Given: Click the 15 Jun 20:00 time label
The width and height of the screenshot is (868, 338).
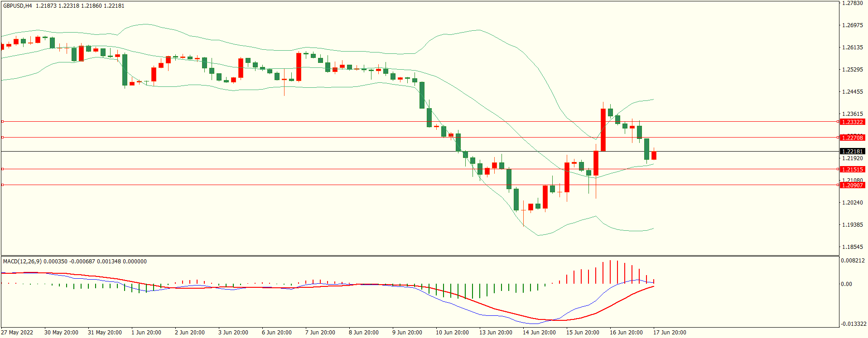Looking at the screenshot, I should pos(583,333).
